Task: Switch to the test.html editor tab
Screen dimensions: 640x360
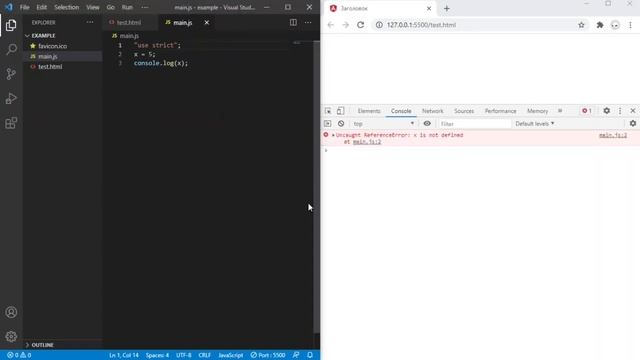Action: pyautogui.click(x=129, y=22)
